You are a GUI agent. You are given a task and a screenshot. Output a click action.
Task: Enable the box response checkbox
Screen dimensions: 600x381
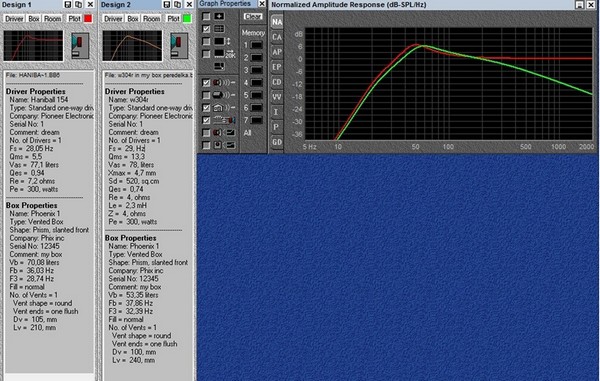pos(206,95)
